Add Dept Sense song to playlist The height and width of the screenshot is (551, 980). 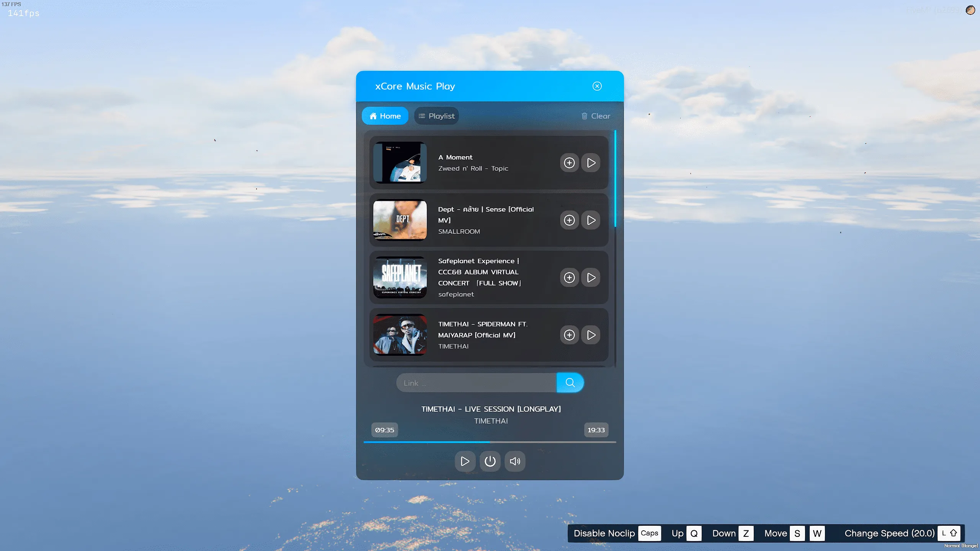569,220
